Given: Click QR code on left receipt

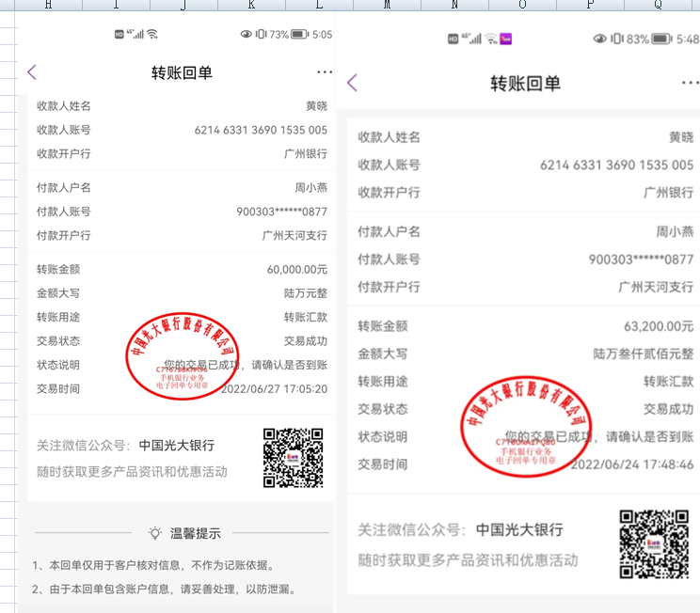Looking at the screenshot, I should (x=293, y=458).
